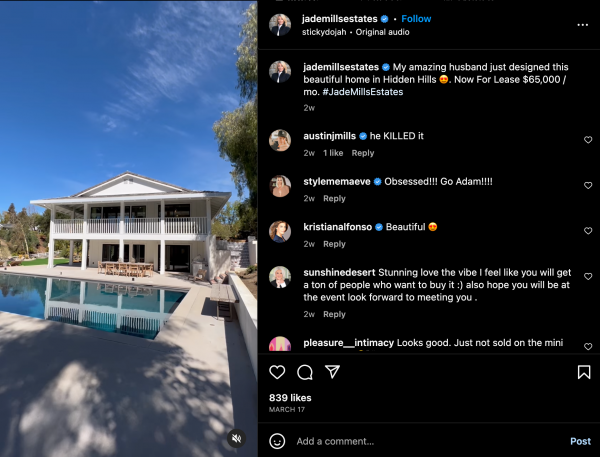Viewport: 600px width, 457px height.
Task: Like kristianalfonso's comment heart
Action: tap(588, 230)
